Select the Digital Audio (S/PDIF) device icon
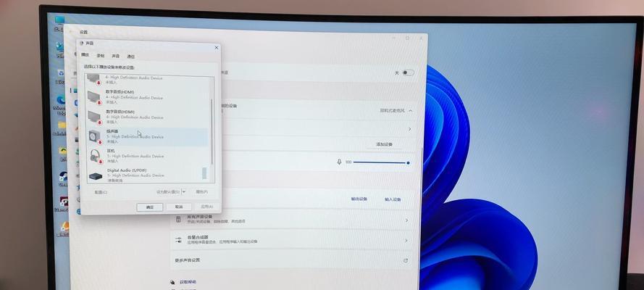The image size is (644, 290). pyautogui.click(x=96, y=175)
